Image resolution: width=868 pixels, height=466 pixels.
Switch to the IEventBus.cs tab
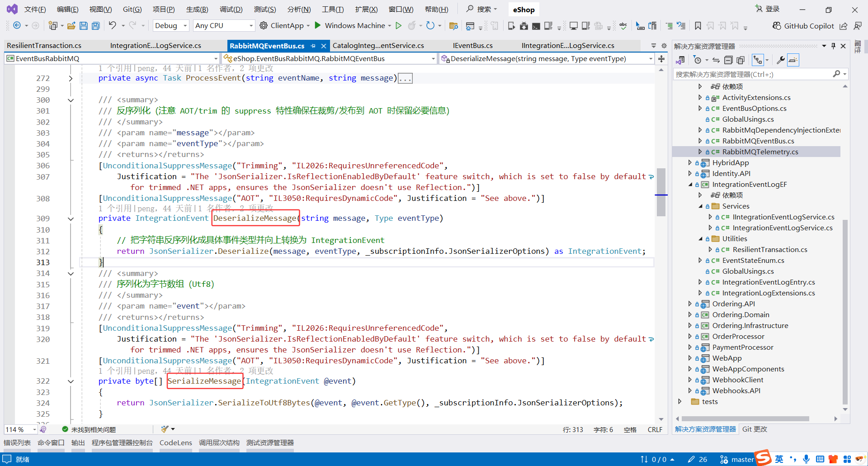tap(473, 46)
